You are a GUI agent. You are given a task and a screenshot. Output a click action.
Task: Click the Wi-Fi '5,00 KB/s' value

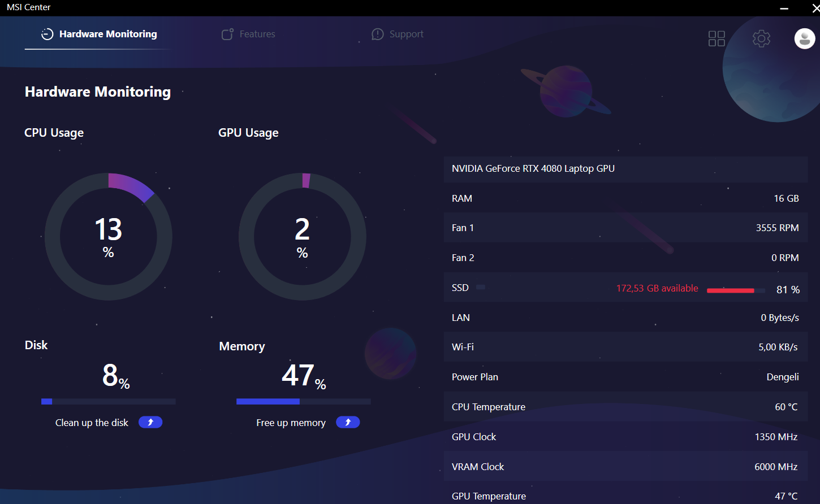[778, 347]
